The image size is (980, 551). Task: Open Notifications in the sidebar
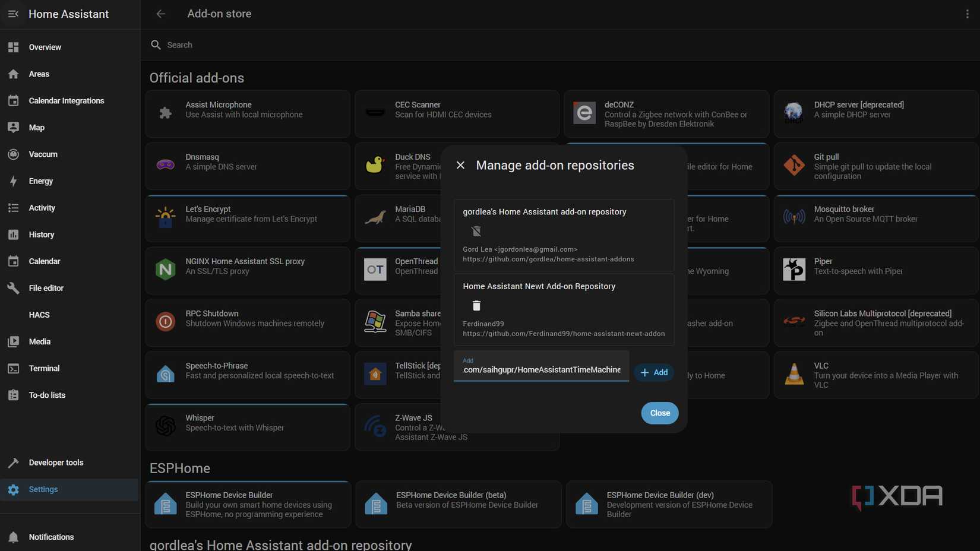70,537
